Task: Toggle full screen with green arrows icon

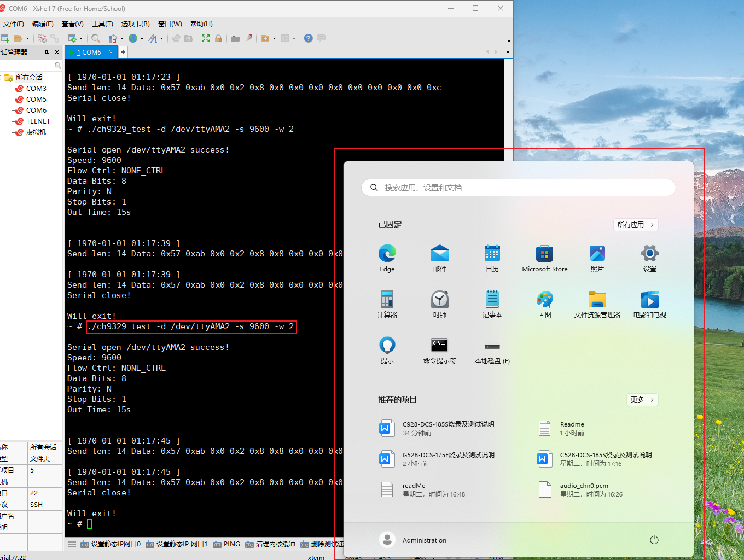Action: tap(206, 38)
